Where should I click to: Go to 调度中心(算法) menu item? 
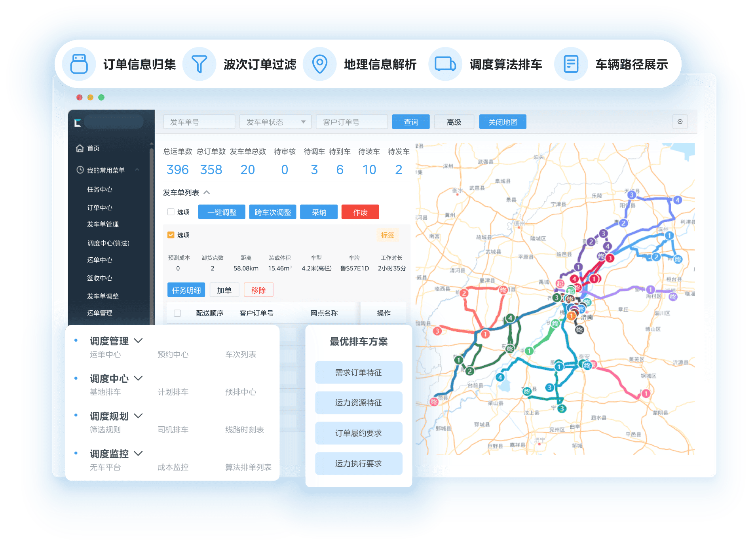pyautogui.click(x=108, y=243)
